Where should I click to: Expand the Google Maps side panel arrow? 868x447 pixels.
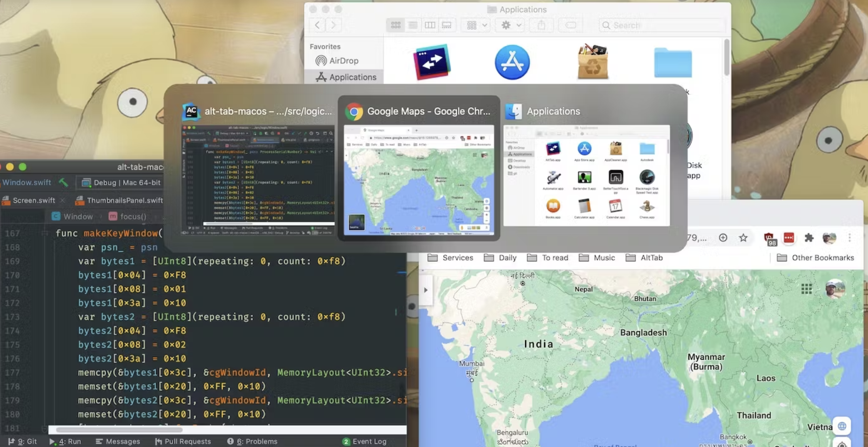426,290
